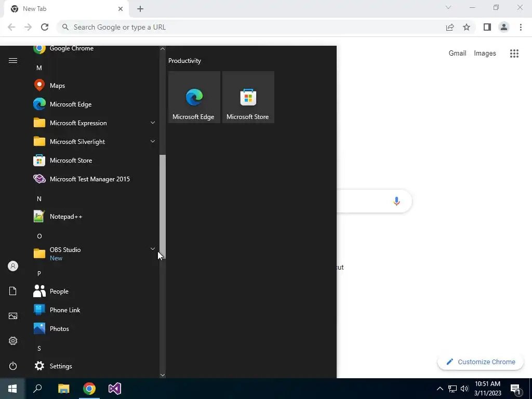The height and width of the screenshot is (399, 532).
Task: Open Chrome side panel
Action: (487, 27)
